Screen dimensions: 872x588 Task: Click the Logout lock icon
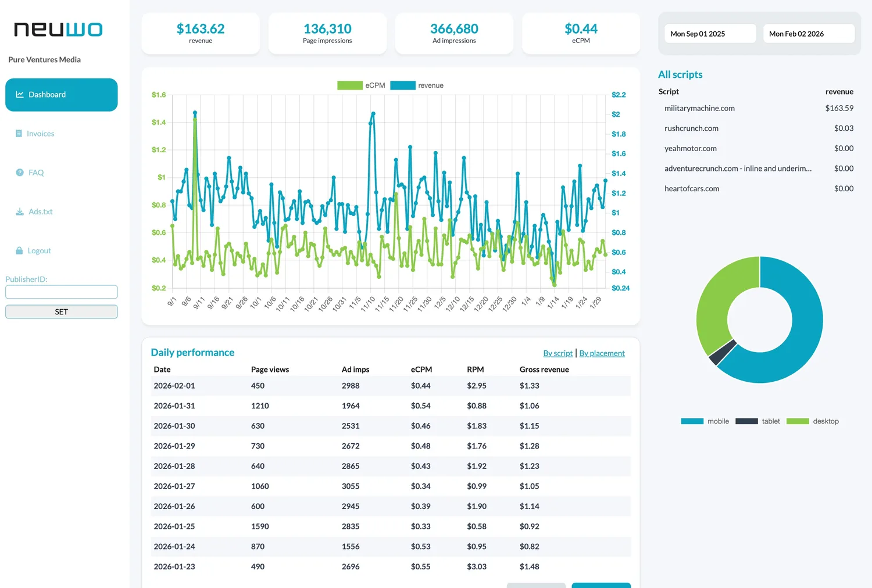pos(19,250)
